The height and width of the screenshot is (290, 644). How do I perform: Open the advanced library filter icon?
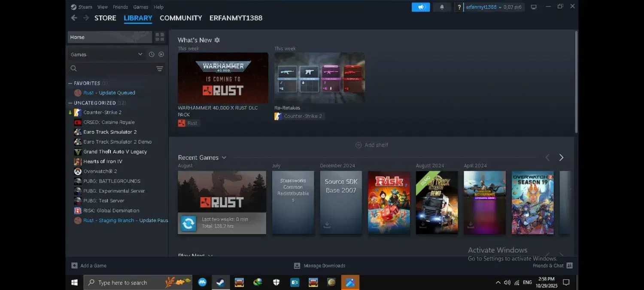pos(159,68)
